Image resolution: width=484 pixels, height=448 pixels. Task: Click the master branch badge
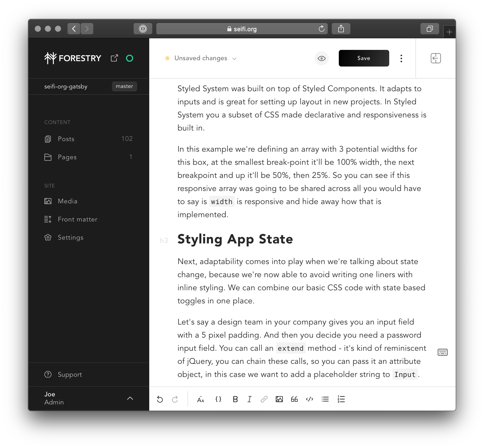click(x=124, y=86)
